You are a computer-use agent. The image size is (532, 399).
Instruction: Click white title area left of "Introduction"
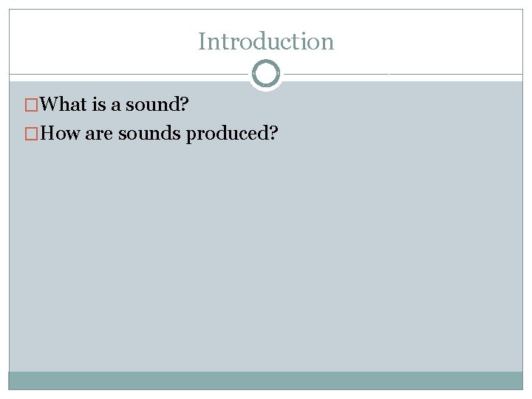[x=102, y=41]
